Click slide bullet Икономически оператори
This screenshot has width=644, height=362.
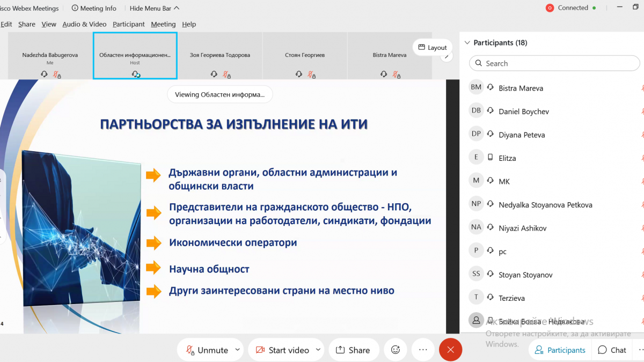coord(233,242)
